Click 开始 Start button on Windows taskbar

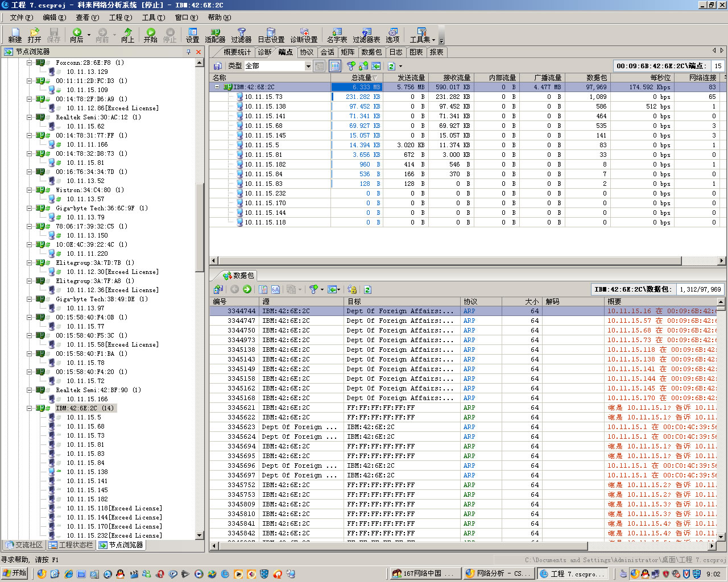click(x=15, y=573)
